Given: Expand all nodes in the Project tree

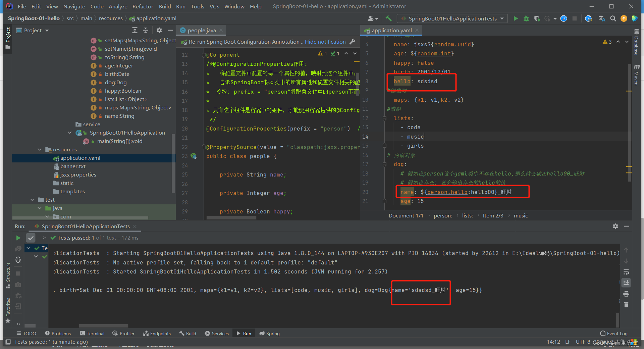Looking at the screenshot, I should coord(135,30).
